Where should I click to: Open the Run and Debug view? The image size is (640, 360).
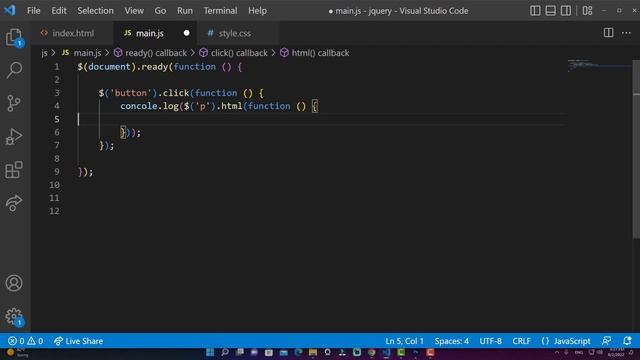coord(14,137)
